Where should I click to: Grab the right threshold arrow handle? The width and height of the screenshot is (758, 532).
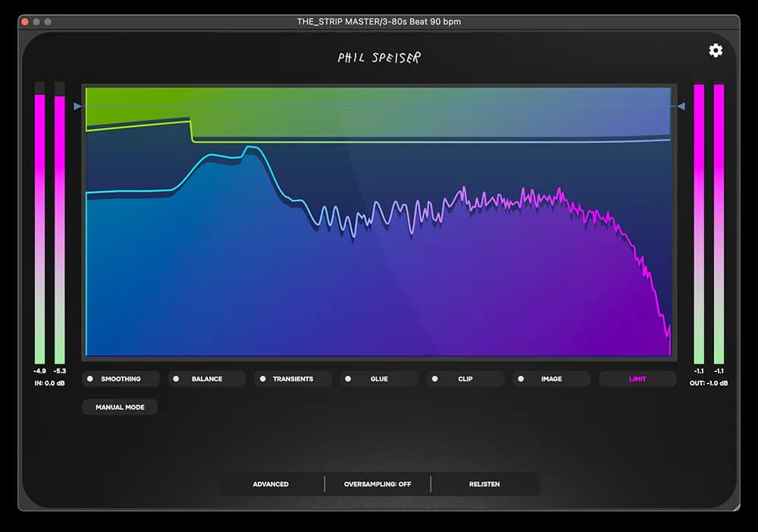pyautogui.click(x=681, y=106)
